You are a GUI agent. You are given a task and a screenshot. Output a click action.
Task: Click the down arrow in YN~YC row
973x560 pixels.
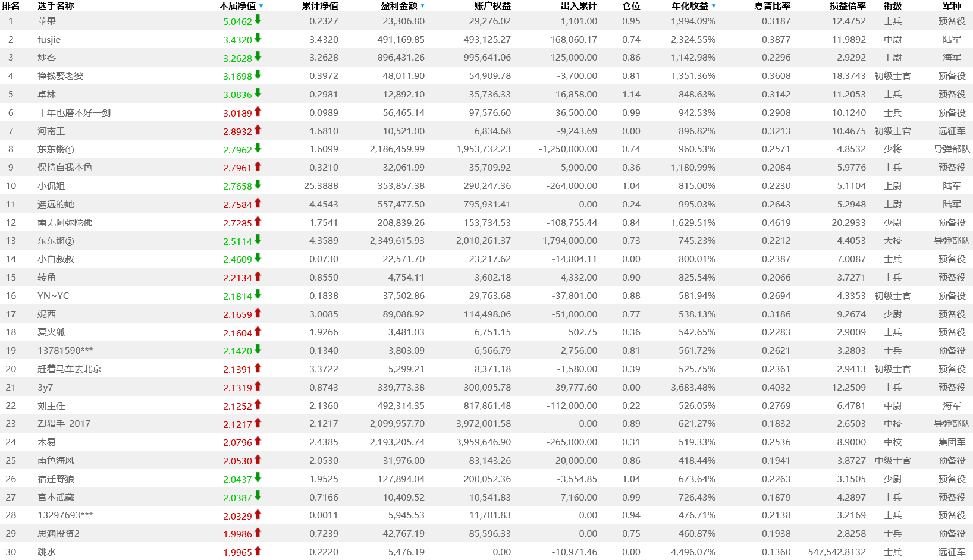pyautogui.click(x=258, y=294)
